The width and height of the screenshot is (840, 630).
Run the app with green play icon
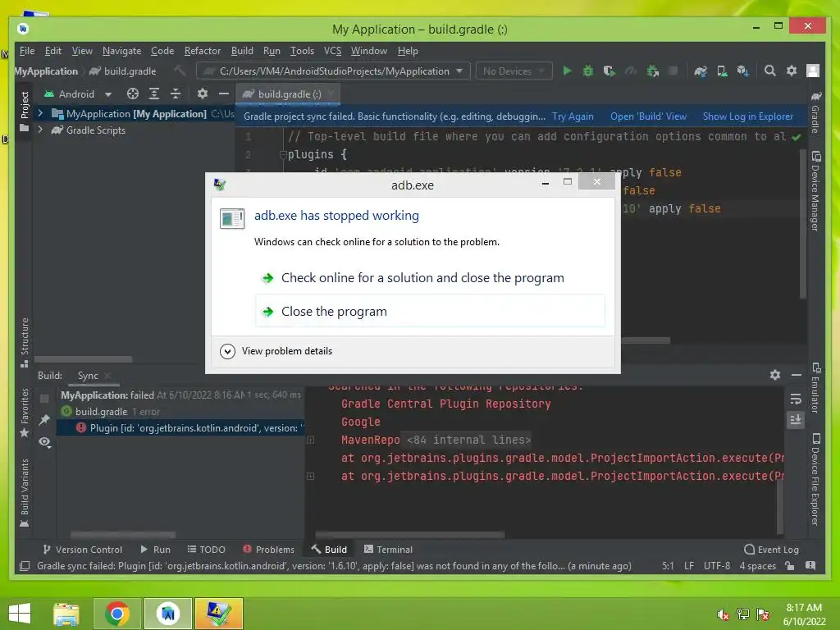pos(567,71)
